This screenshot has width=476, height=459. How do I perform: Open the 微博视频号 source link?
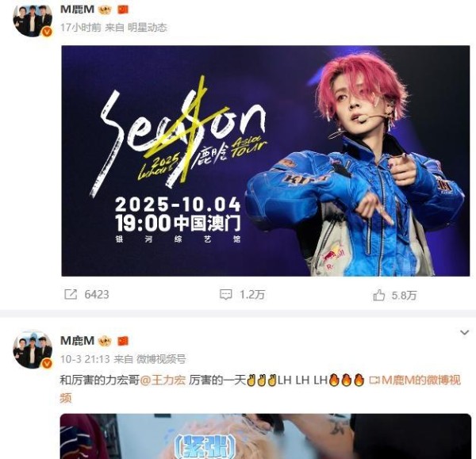click(x=161, y=359)
